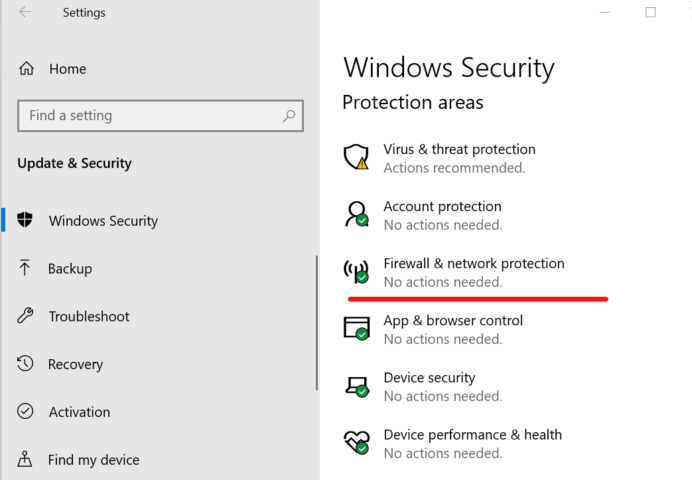This screenshot has height=480, width=692.
Task: Open Virus & threat protection link
Action: [459, 149]
